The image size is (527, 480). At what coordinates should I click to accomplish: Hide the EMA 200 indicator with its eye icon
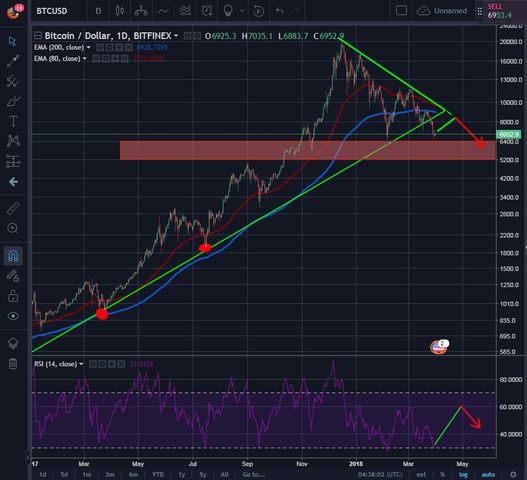click(x=100, y=47)
